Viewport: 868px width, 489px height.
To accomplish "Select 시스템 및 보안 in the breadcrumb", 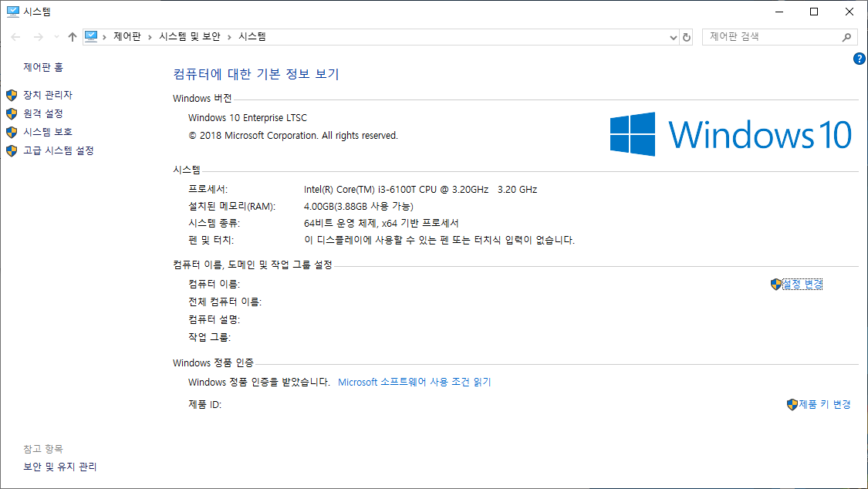I will (189, 36).
